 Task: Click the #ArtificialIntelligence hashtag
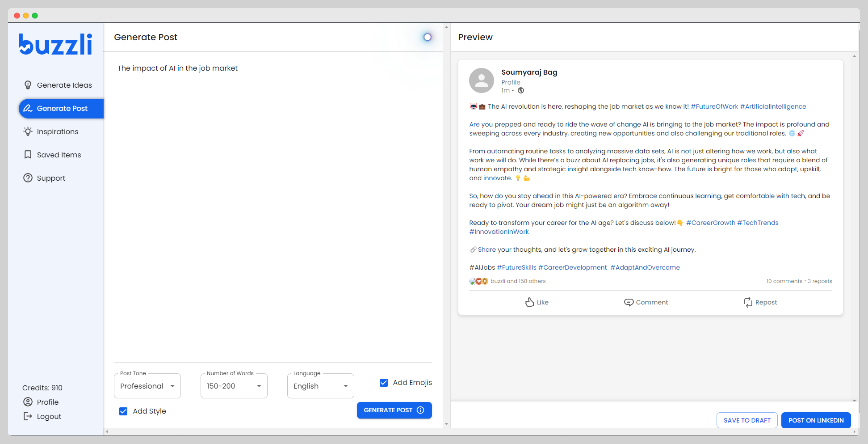click(773, 106)
